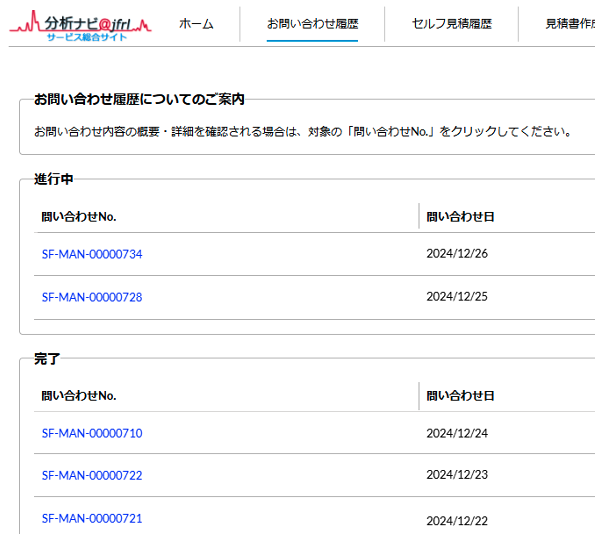Screen dimensions: 608x543
Task: Open details for SF-MAN-00000721
Action: pyautogui.click(x=92, y=519)
